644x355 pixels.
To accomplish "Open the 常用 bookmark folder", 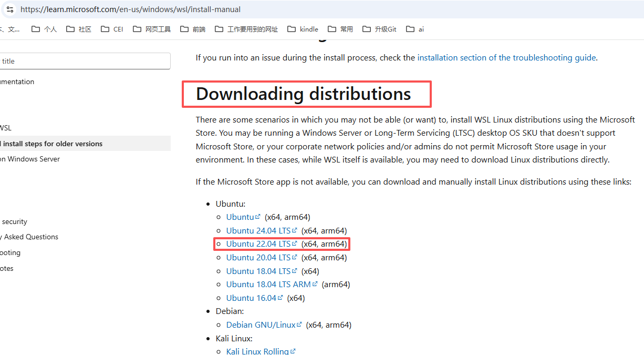I will [340, 29].
